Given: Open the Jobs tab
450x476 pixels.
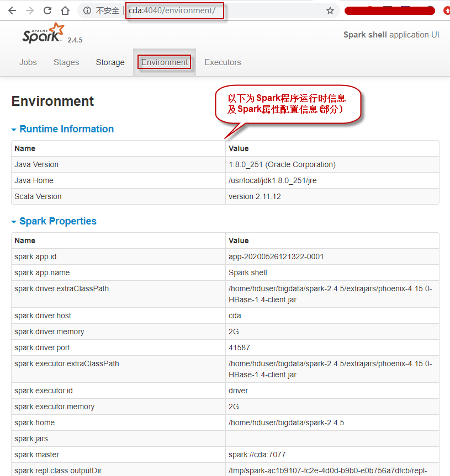Looking at the screenshot, I should pos(28,62).
